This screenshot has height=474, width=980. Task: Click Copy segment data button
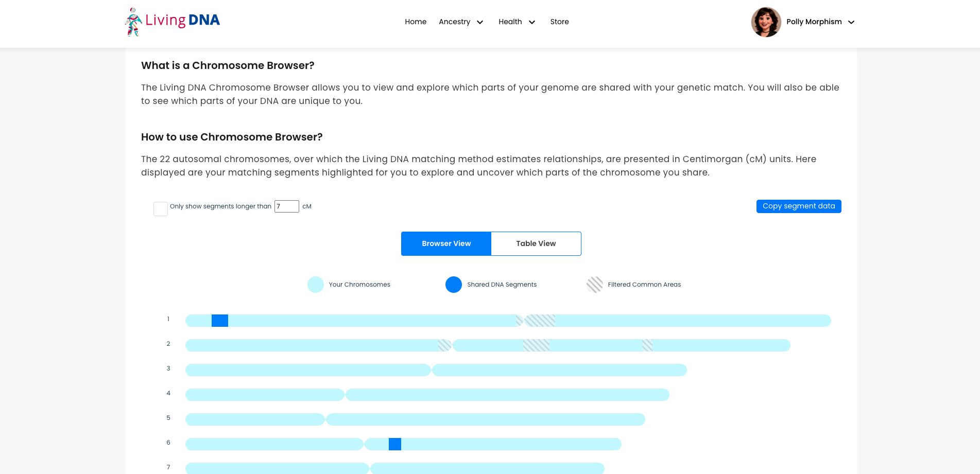(799, 206)
